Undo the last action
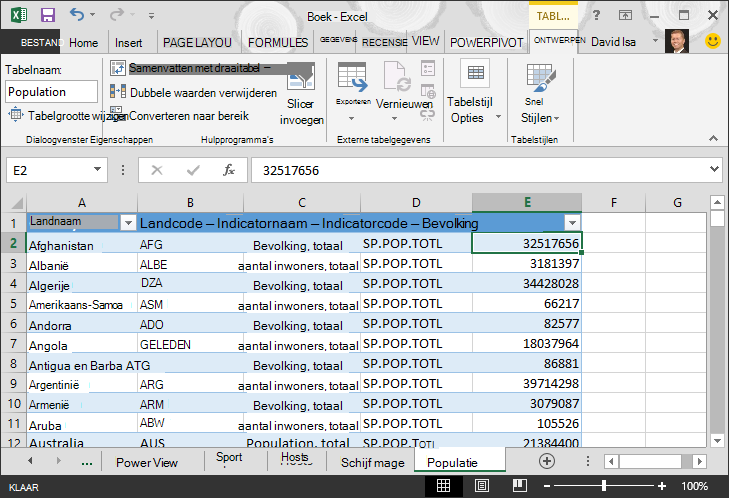 click(77, 15)
